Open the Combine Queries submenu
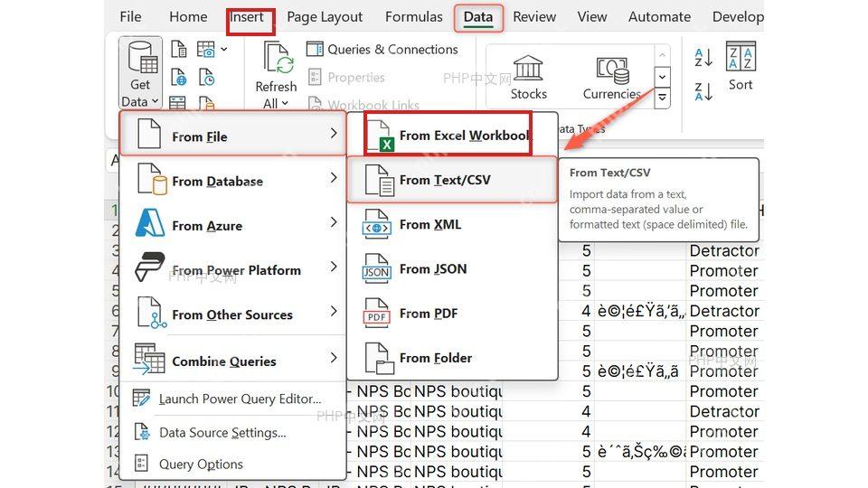Image resolution: width=868 pixels, height=488 pixels. pos(233,360)
